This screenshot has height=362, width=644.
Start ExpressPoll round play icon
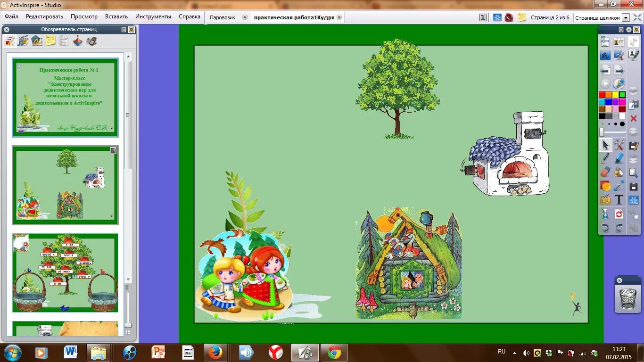pos(605,83)
